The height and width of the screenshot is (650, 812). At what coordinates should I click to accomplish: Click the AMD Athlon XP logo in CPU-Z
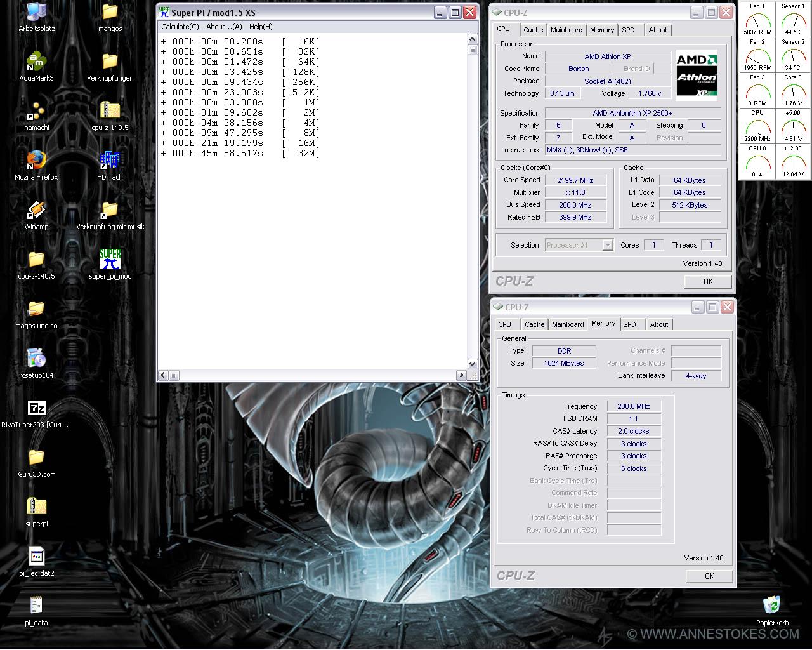(697, 75)
